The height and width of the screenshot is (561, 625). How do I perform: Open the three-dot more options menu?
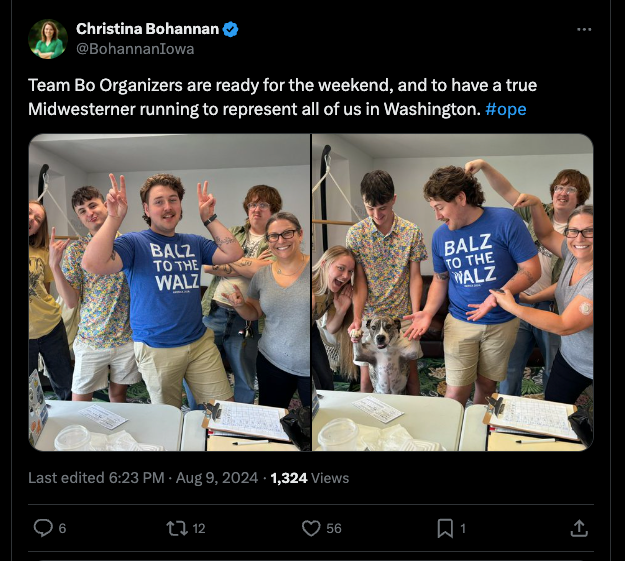(584, 29)
